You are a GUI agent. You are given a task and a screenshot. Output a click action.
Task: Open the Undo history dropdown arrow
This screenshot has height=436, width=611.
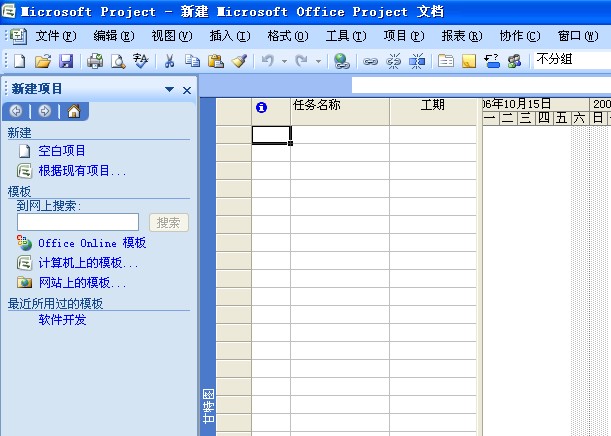click(285, 61)
